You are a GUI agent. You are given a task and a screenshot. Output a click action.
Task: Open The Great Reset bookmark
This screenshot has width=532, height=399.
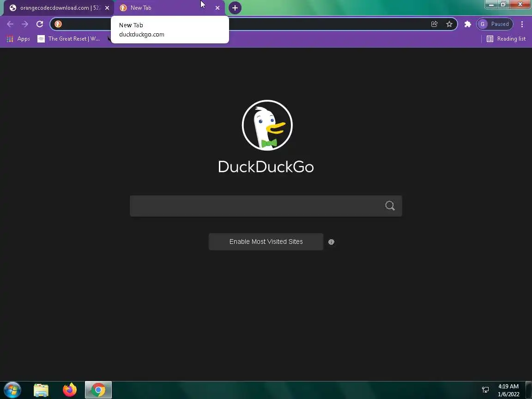tap(68, 39)
